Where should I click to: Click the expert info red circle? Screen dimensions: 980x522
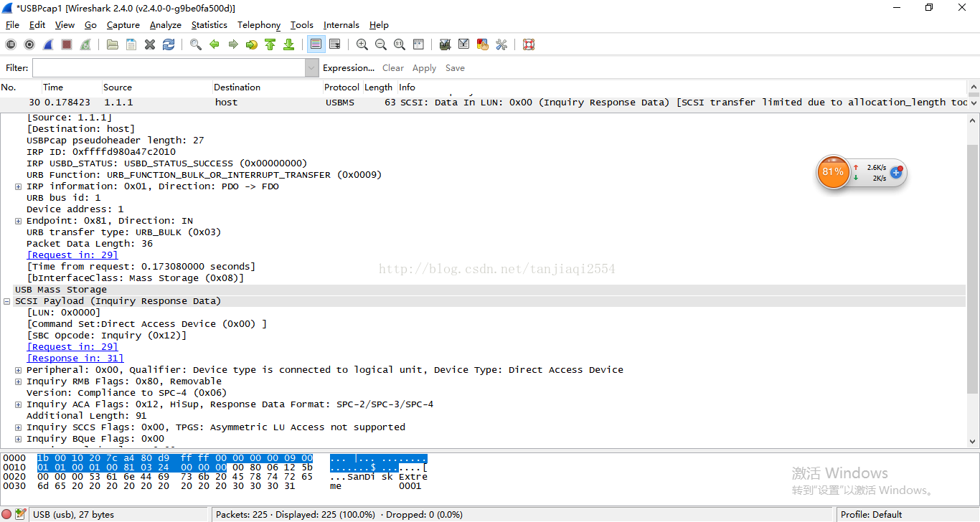[x=7, y=514]
